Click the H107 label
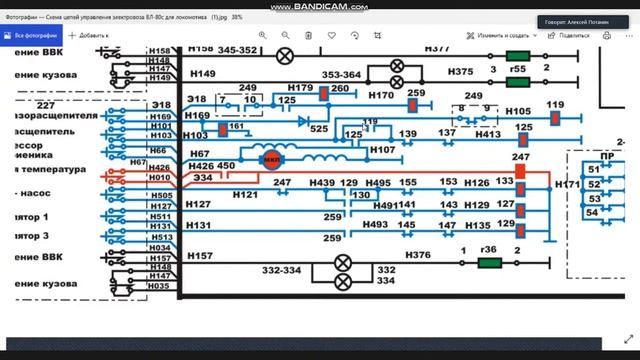This screenshot has height=360, width=640. tap(383, 150)
